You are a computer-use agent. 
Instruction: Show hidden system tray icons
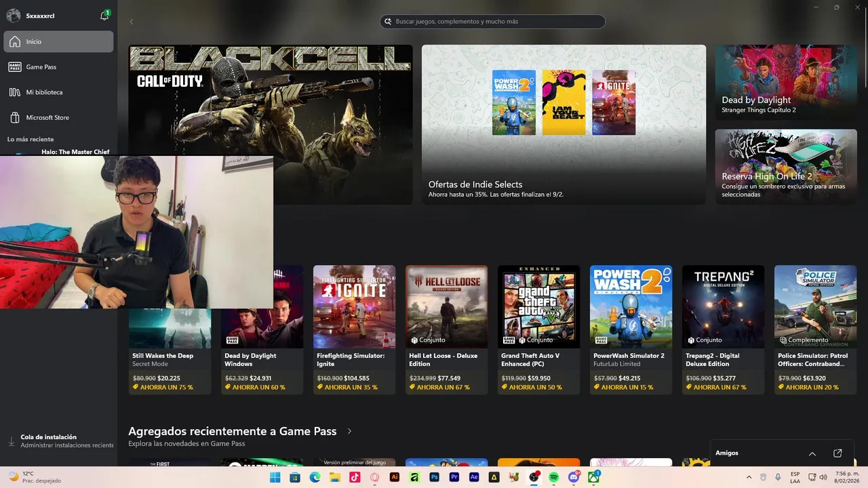749,477
